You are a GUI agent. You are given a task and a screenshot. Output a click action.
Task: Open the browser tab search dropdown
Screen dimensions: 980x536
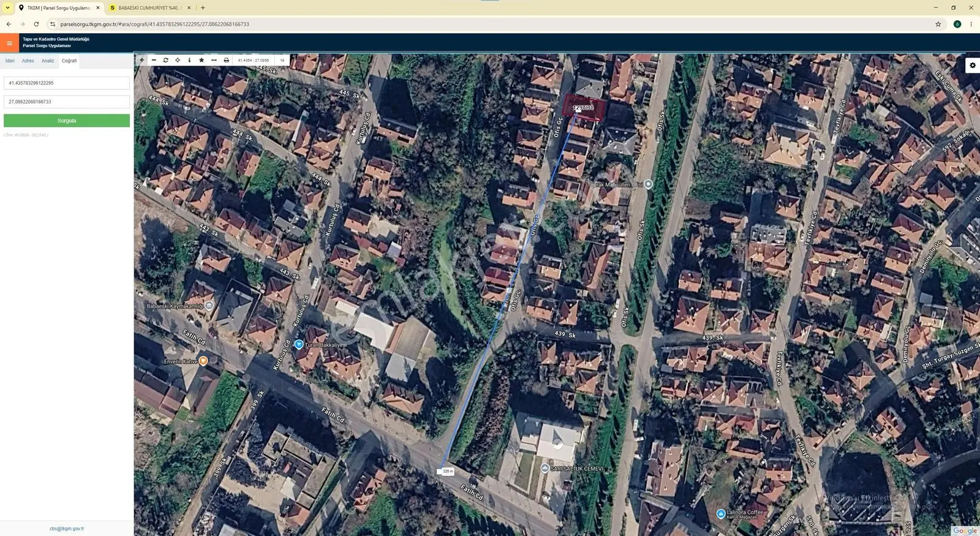(7, 7)
